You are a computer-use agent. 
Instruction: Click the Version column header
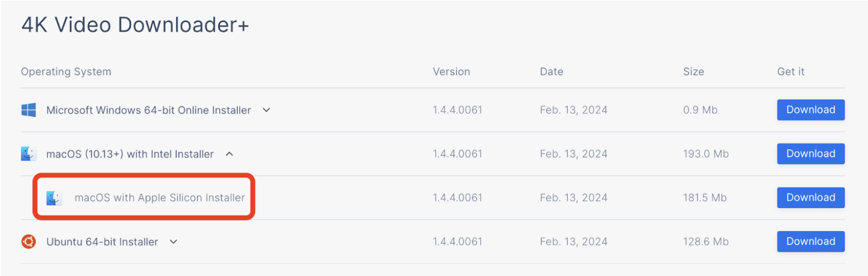(451, 72)
